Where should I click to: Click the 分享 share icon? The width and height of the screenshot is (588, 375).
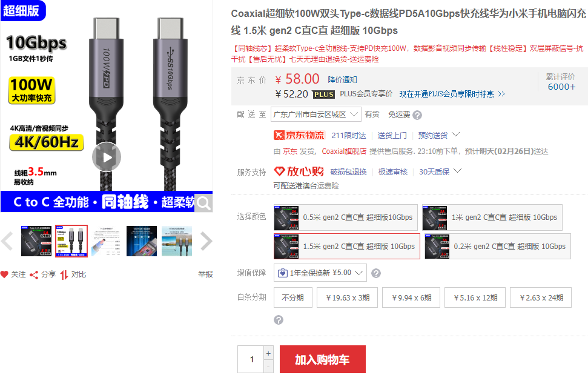34,275
